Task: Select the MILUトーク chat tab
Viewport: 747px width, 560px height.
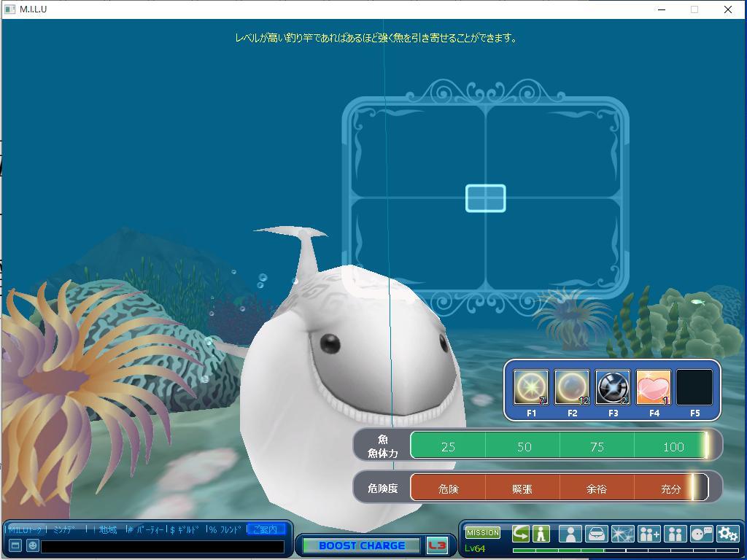Action: click(x=25, y=529)
